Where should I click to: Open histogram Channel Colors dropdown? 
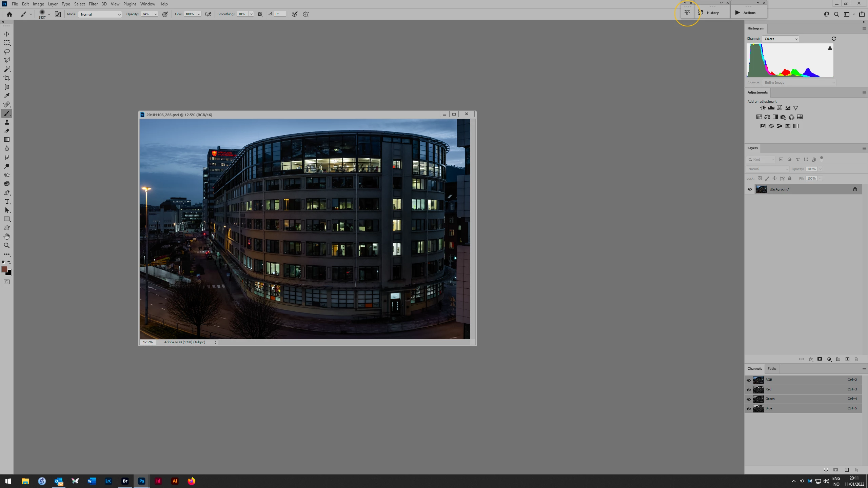tap(781, 39)
